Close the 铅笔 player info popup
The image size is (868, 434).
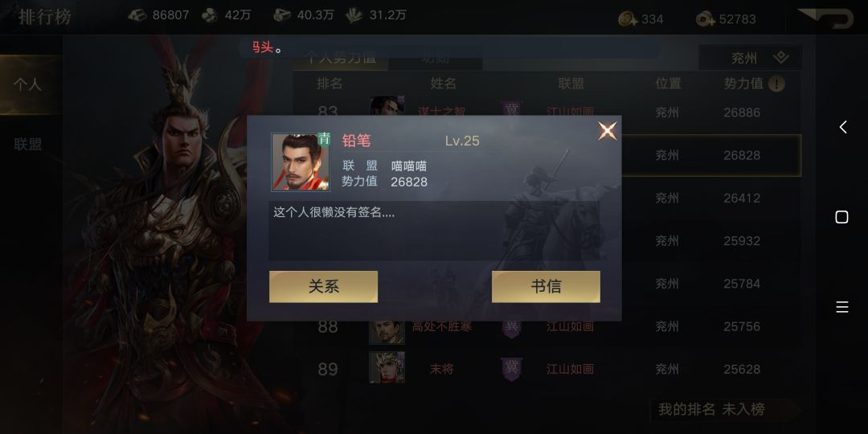click(x=608, y=131)
